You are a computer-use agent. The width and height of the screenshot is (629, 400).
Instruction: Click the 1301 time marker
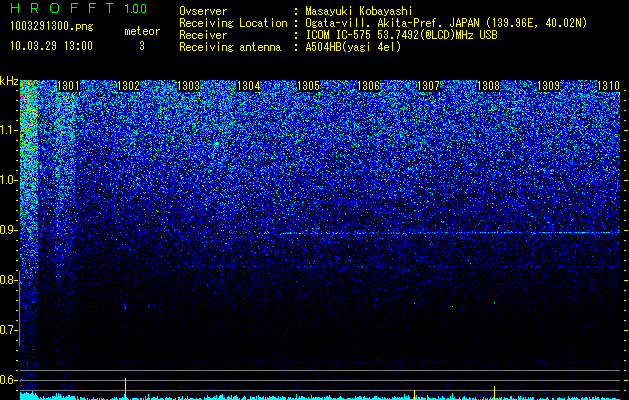pos(68,86)
